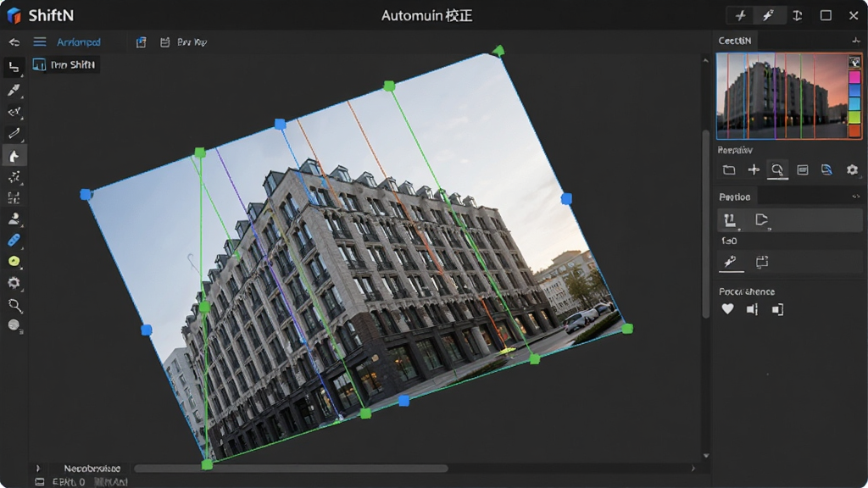Toggle the speaker-shaped icon beside the heart

pos(753,309)
